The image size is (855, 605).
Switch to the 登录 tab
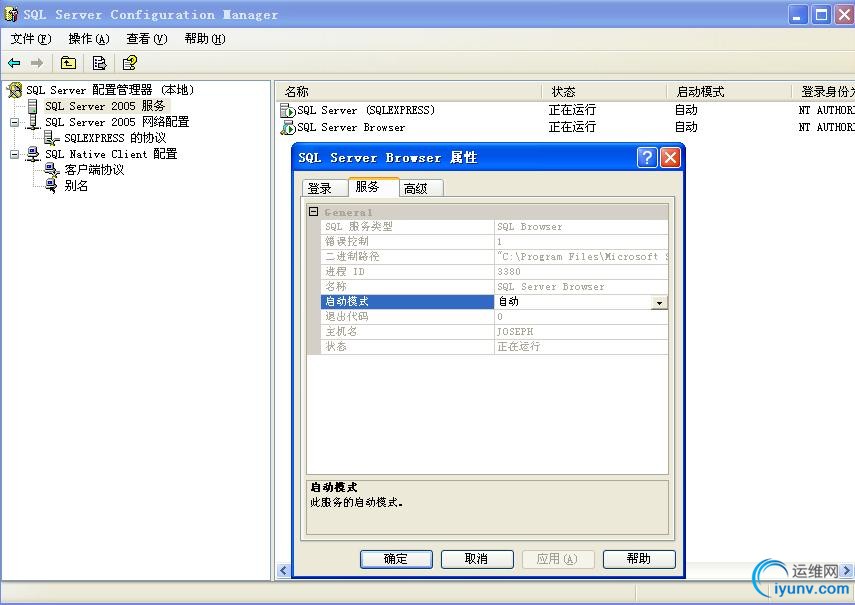coord(324,189)
